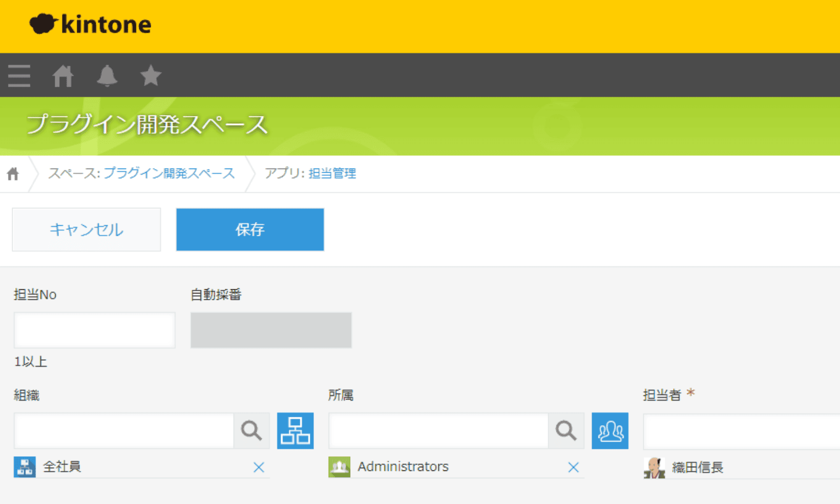Open the プラグイン開発スペース breadcrumb link
The image size is (840, 504).
(x=169, y=174)
